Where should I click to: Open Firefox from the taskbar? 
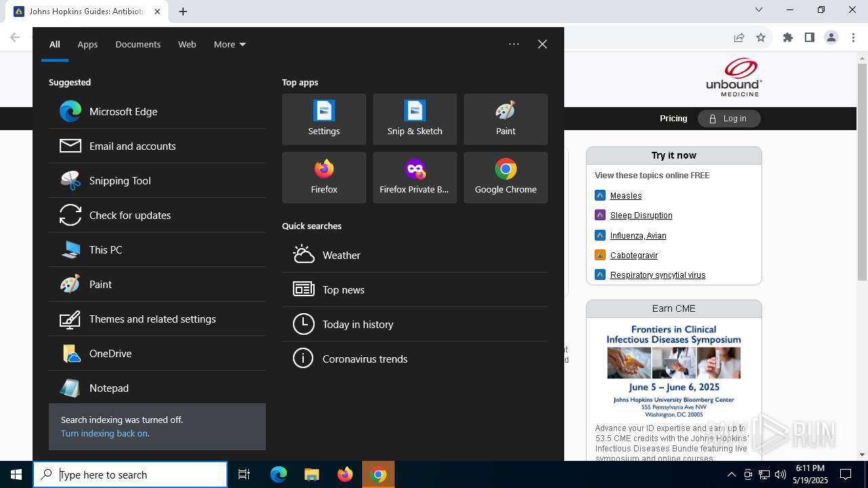[345, 474]
